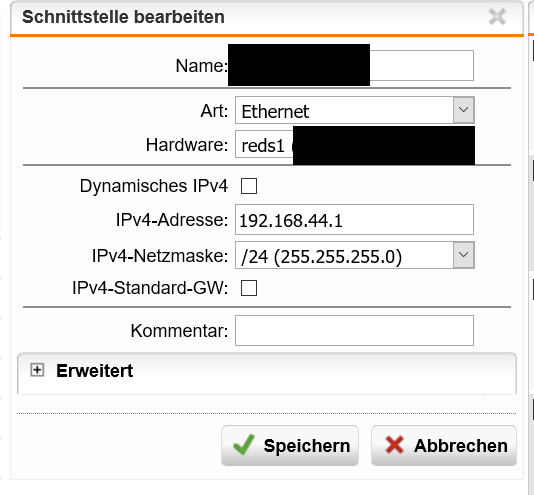The width and height of the screenshot is (534, 495).
Task: Click the Dynamisches IPv4 label text
Action: [x=154, y=186]
